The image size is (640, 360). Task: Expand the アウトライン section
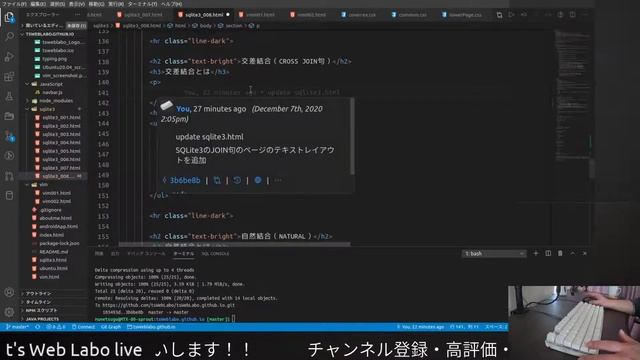tap(38, 293)
